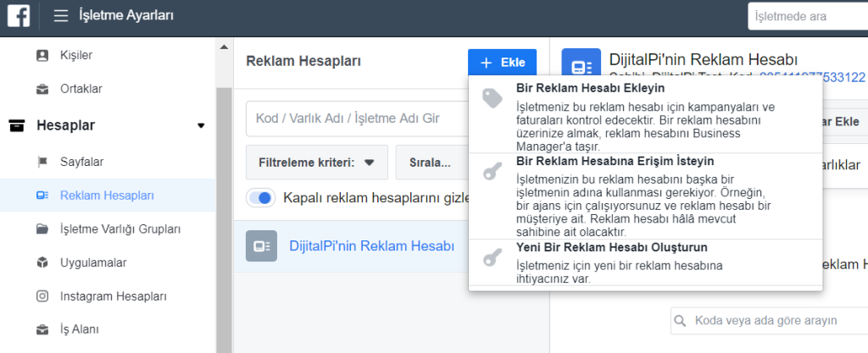Click the Facebook logo icon
This screenshot has height=353, width=868.
[19, 15]
